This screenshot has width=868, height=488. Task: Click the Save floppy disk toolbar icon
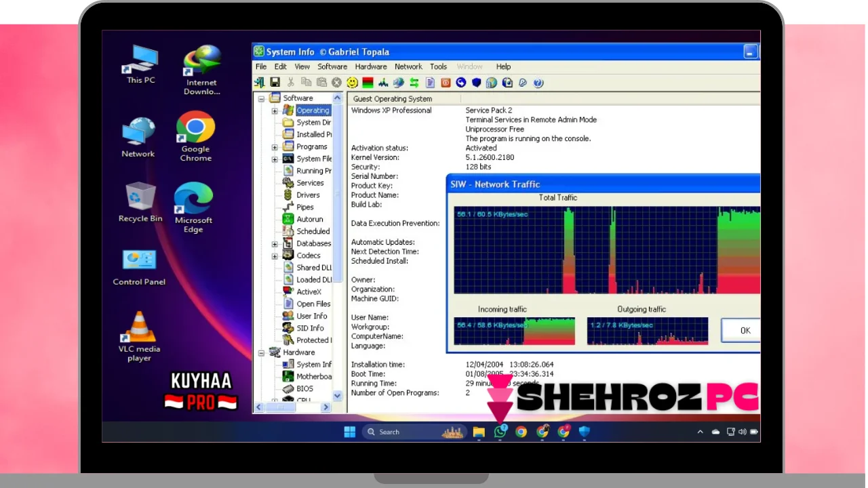[275, 83]
